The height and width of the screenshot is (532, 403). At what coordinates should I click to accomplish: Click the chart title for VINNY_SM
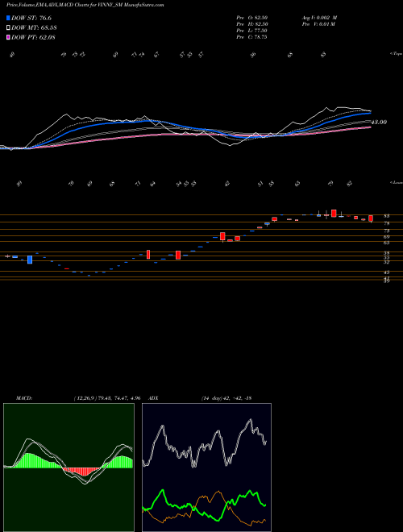tap(85, 5)
